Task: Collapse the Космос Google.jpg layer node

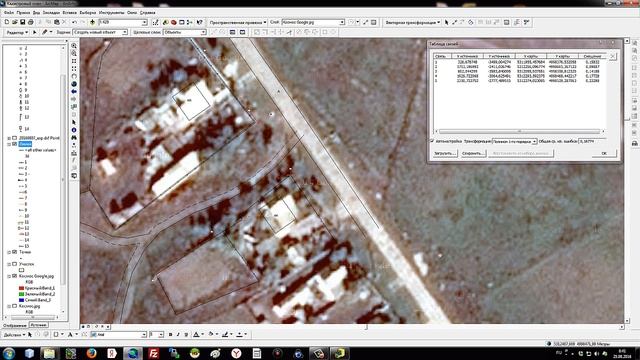Action: pyautogui.click(x=9, y=276)
